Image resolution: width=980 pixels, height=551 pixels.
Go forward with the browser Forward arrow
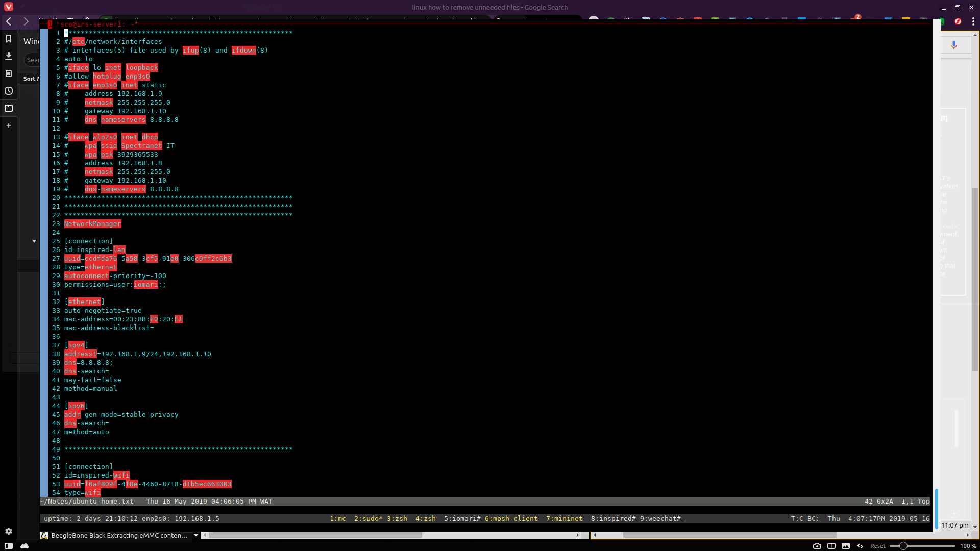(26, 21)
